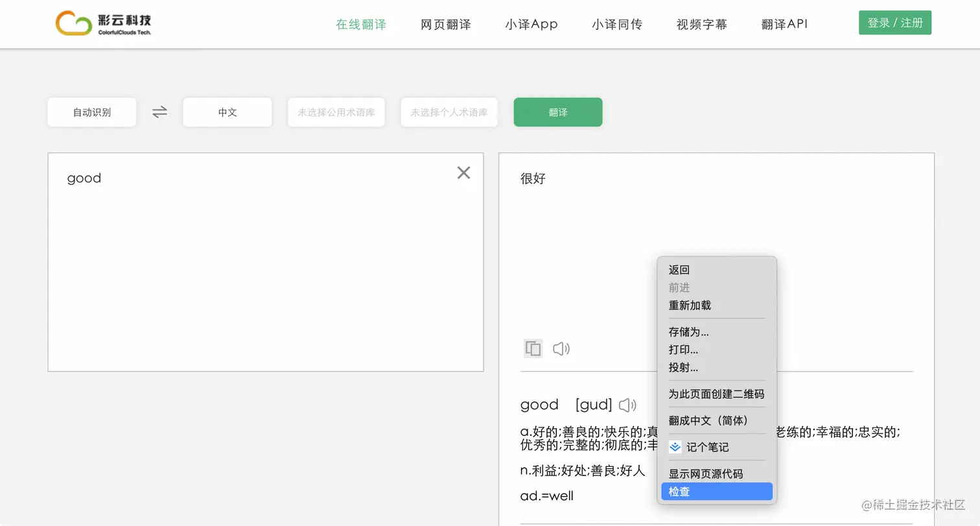
Task: Go to the 网页翻译 navigation tab
Action: pos(446,24)
